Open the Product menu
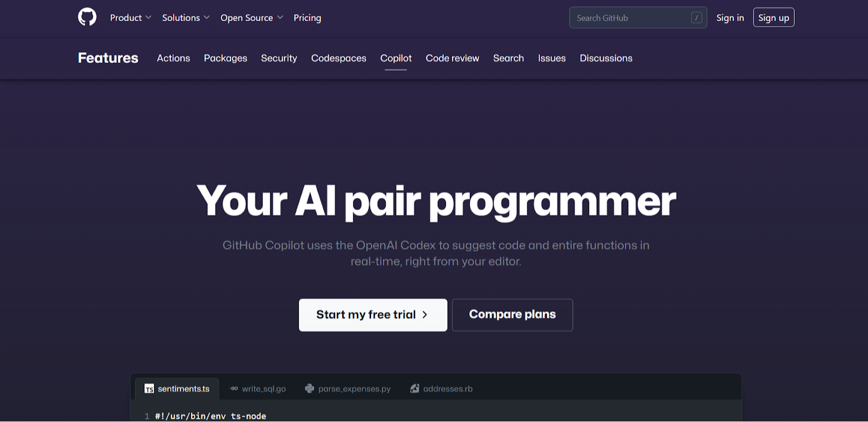Image resolution: width=868 pixels, height=422 pixels. click(x=131, y=18)
